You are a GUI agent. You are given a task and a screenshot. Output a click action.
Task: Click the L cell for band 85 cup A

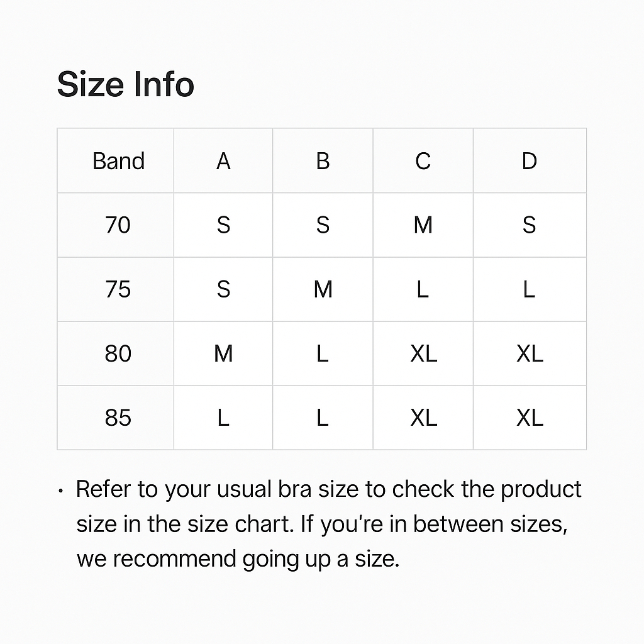point(223,418)
